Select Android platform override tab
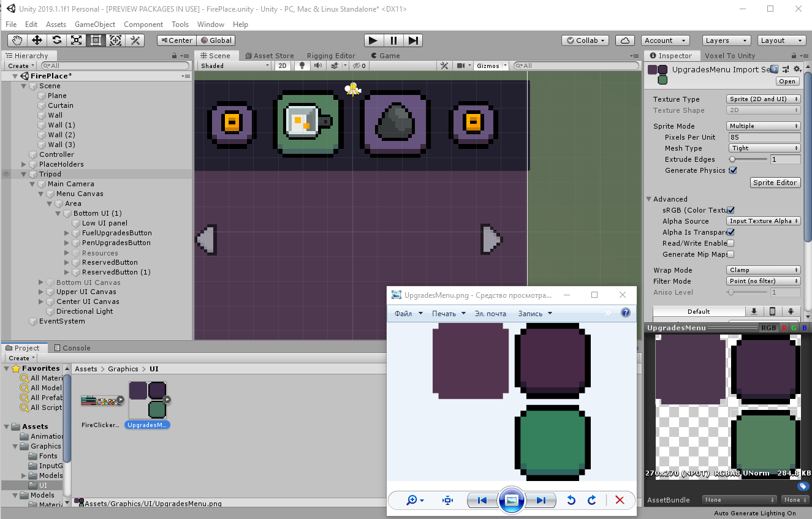This screenshot has height=519, width=812. pyautogui.click(x=792, y=311)
